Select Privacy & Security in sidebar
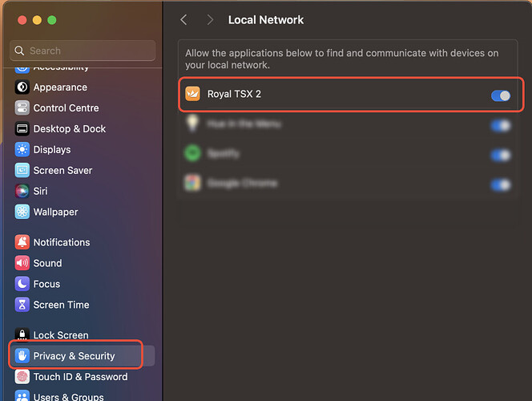This screenshot has height=401, width=532. click(74, 356)
